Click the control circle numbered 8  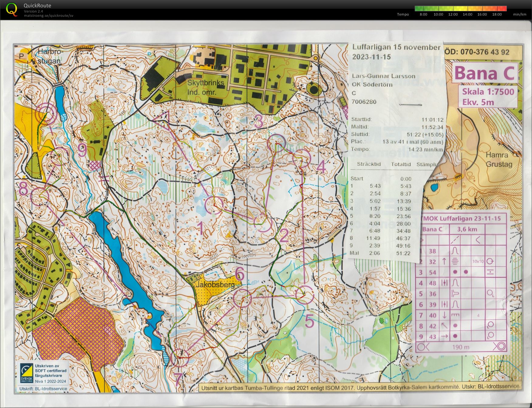point(40,196)
